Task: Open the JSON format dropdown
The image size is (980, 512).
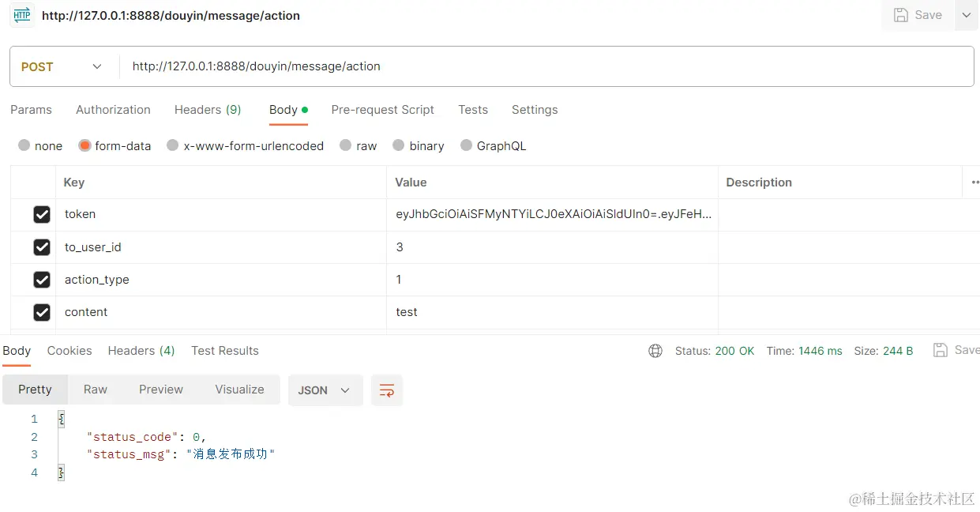Action: click(325, 390)
